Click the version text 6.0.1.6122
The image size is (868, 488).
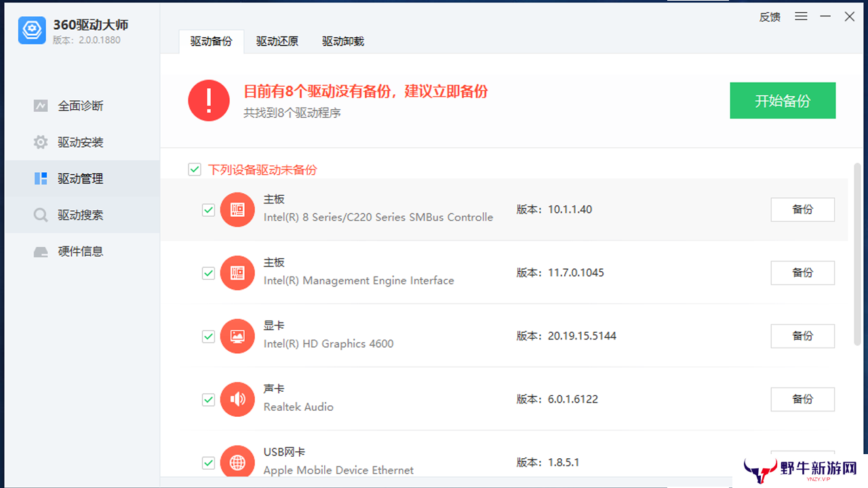coord(573,399)
